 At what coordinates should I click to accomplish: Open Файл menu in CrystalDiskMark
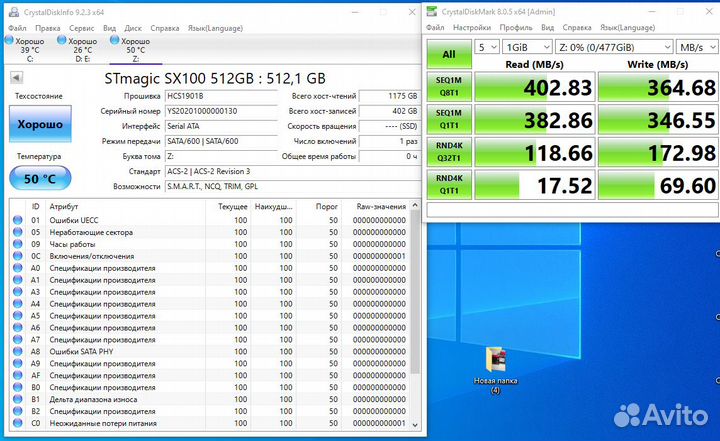435,28
